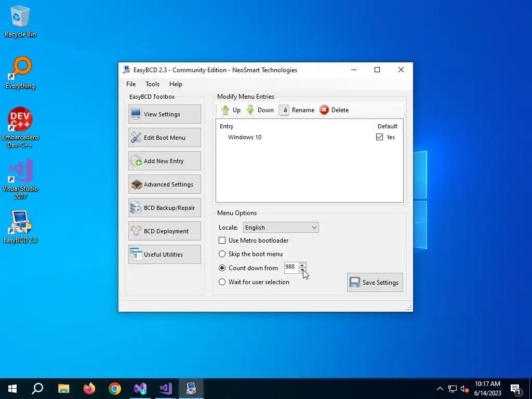Select the Windows 10 entry row
Viewport: 532px width, 399px height.
(x=310, y=137)
